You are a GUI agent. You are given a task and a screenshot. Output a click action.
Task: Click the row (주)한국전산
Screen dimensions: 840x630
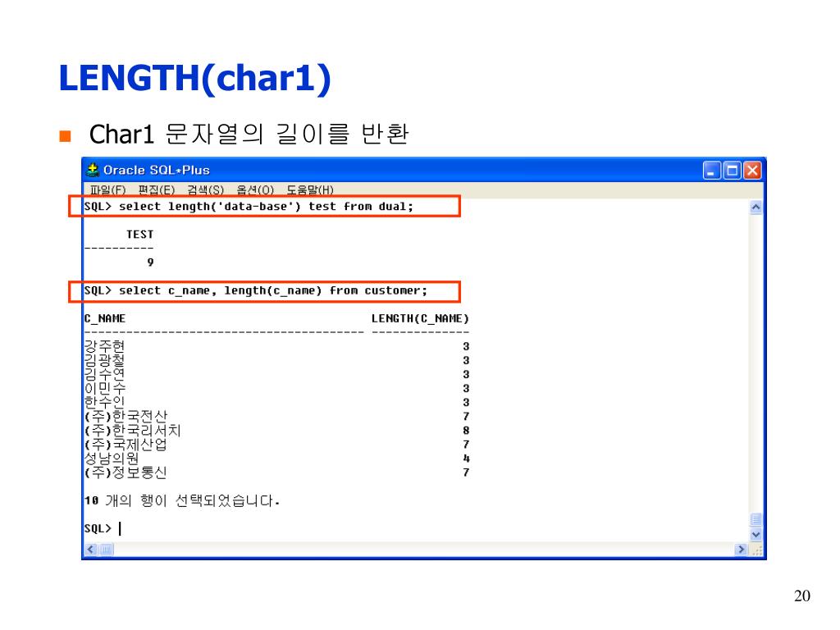(x=276, y=416)
